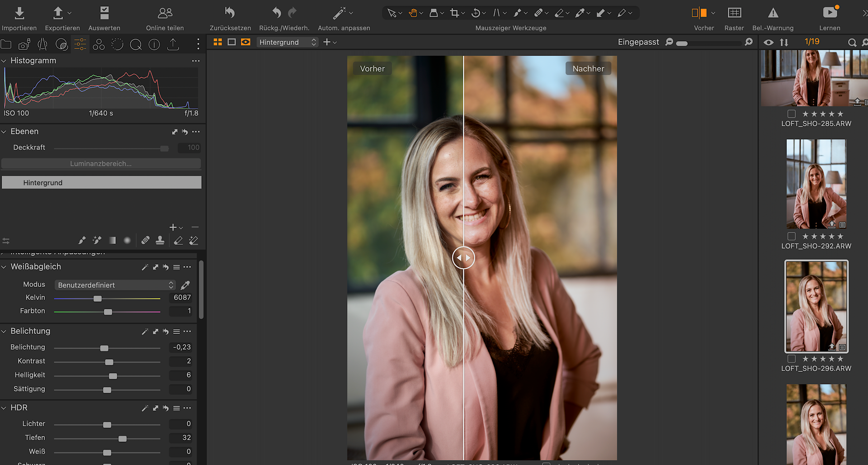
Task: Open the Vorher view mode dropdown arrow
Action: [x=713, y=13]
